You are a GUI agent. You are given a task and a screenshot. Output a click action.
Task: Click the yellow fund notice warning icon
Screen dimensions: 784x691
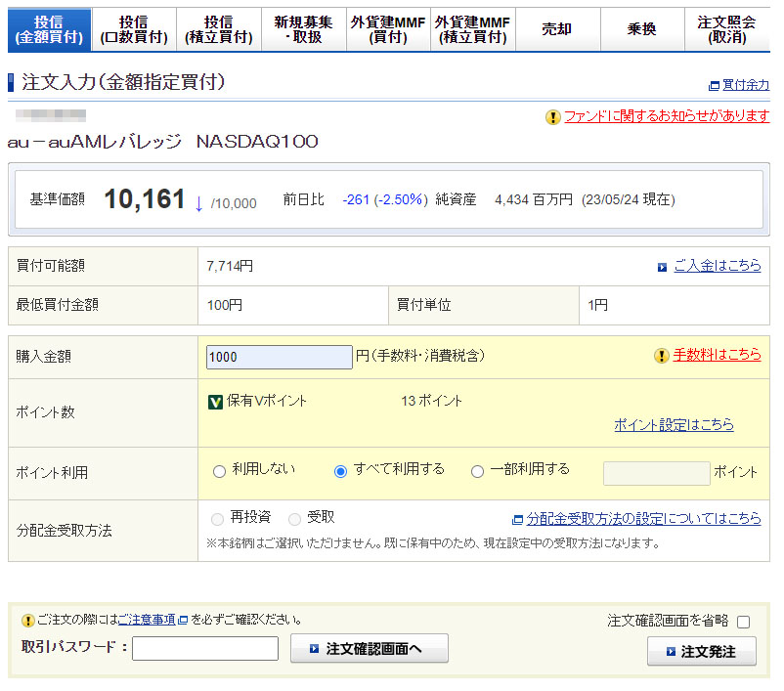pyautogui.click(x=553, y=117)
